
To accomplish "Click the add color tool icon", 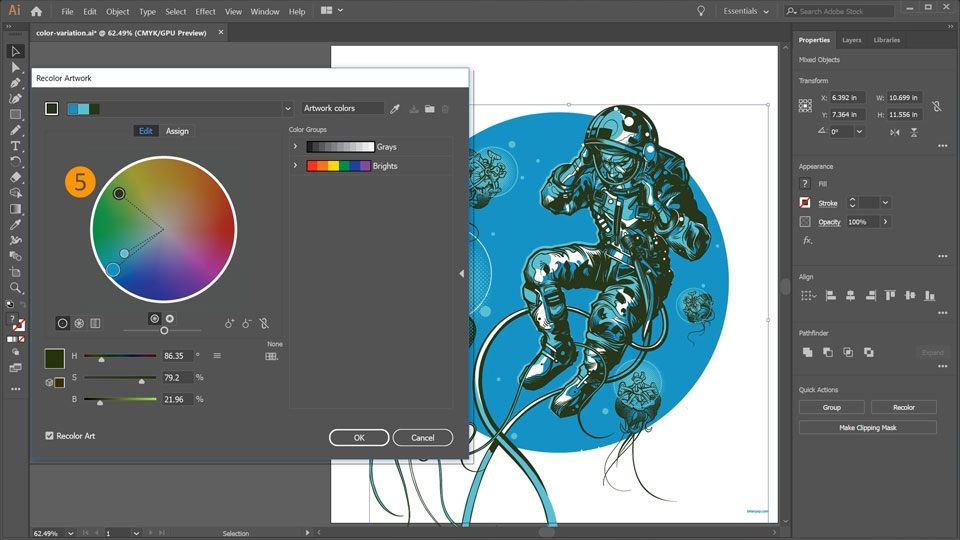I will tap(229, 323).
